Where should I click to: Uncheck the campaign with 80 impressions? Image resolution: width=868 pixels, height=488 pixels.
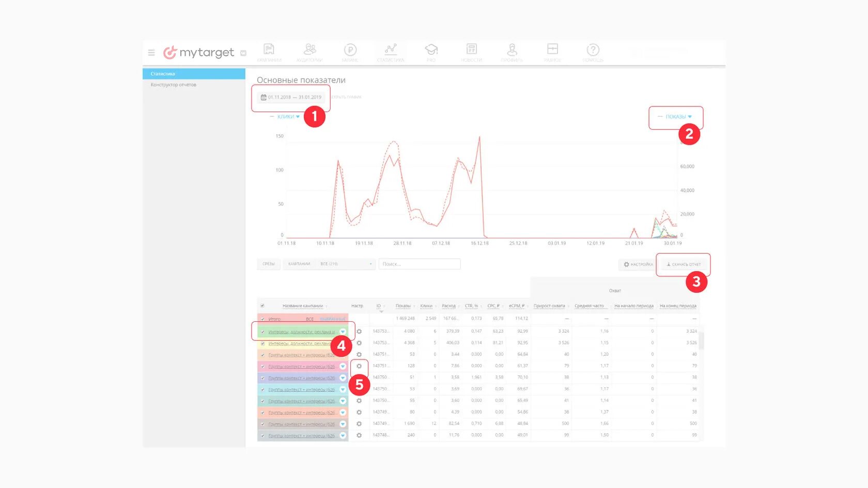[x=262, y=413]
